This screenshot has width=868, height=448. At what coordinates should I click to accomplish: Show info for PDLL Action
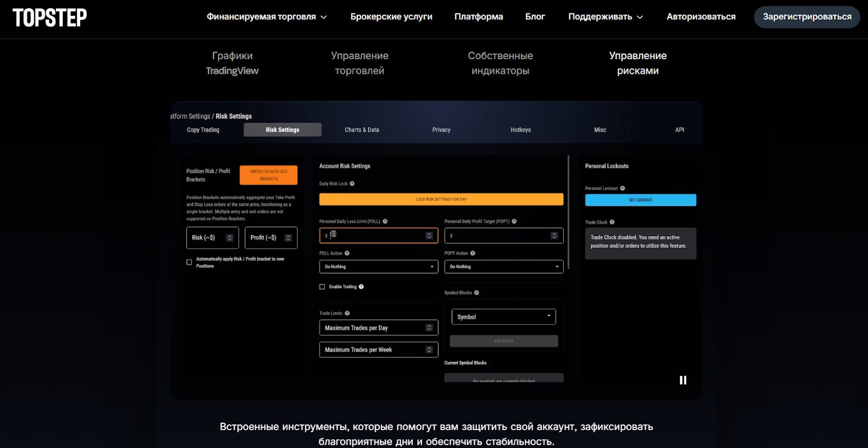tap(347, 253)
